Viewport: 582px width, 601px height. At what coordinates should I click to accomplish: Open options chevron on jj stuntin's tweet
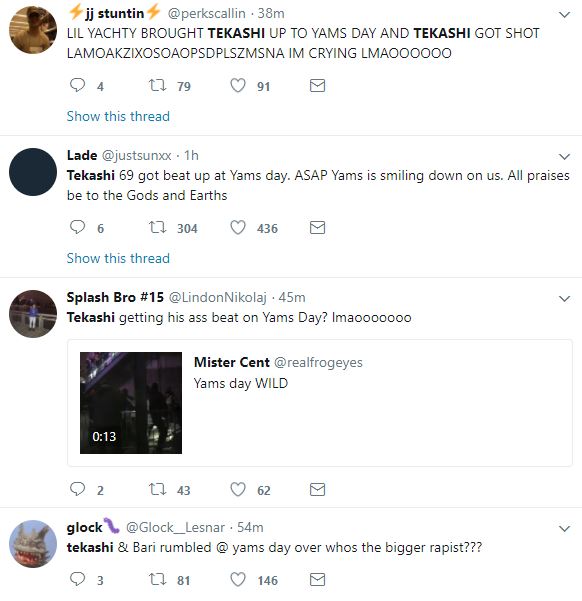click(x=564, y=15)
